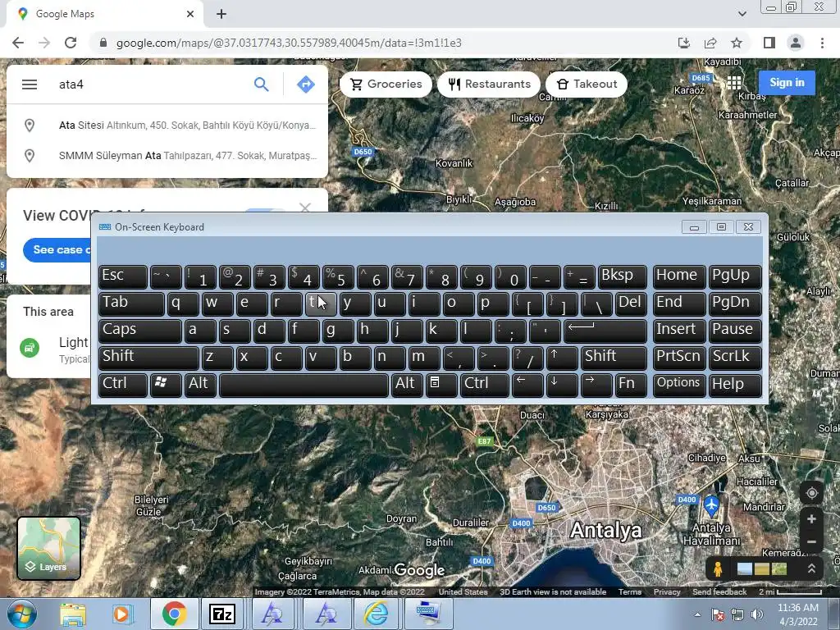Click the left arrow key on keyboard
The height and width of the screenshot is (630, 840).
click(x=527, y=385)
